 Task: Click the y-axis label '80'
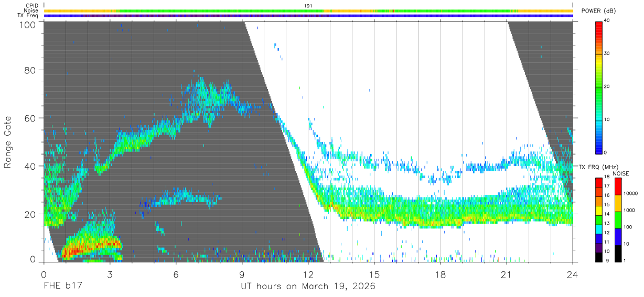[31, 70]
